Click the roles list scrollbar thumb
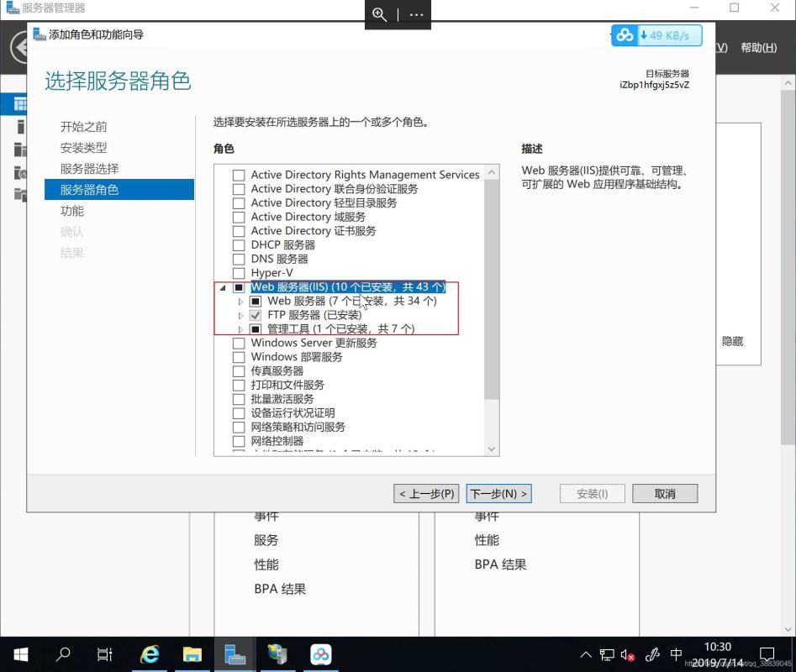 point(492,289)
